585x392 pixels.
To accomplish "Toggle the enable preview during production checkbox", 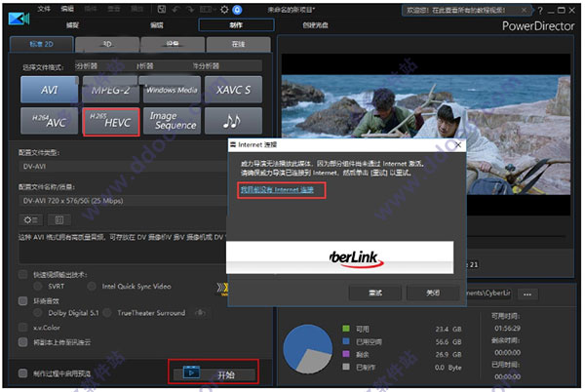I will [x=23, y=372].
